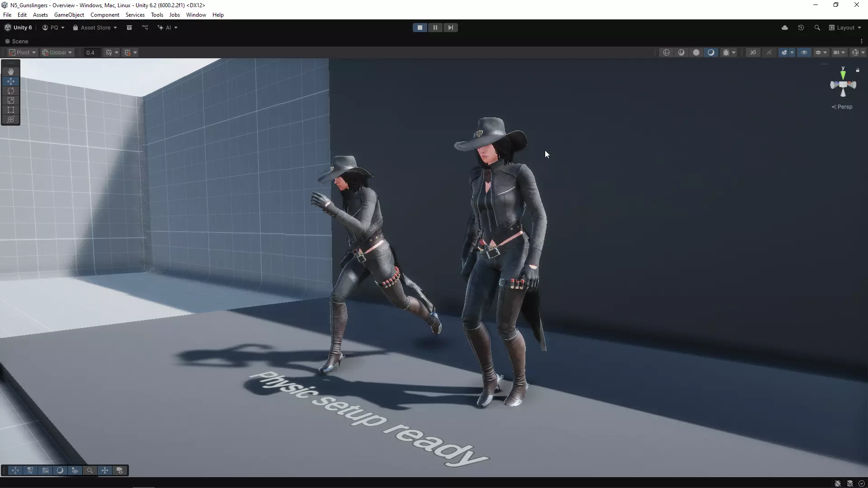Open the Pivot handle position dropdown
The image size is (868, 488).
(22, 52)
